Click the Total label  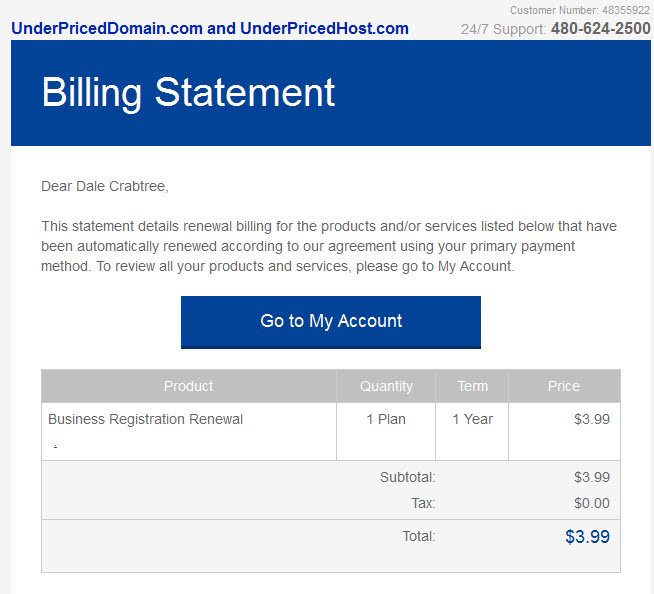(x=419, y=536)
